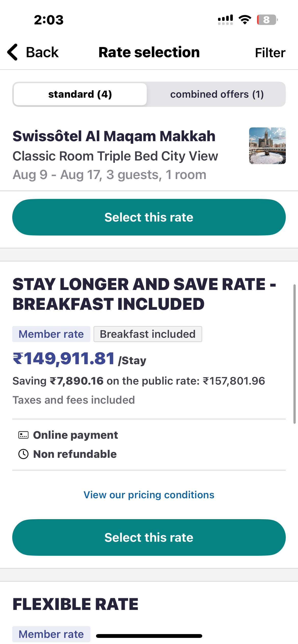
Task: Tap the back chevron arrow icon
Action: 12,52
